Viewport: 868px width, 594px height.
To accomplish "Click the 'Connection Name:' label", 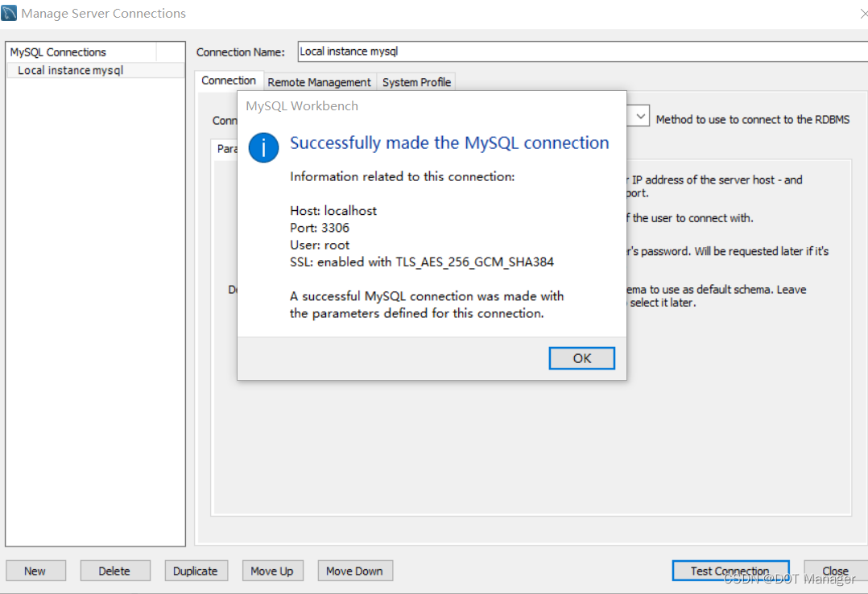I will [240, 52].
